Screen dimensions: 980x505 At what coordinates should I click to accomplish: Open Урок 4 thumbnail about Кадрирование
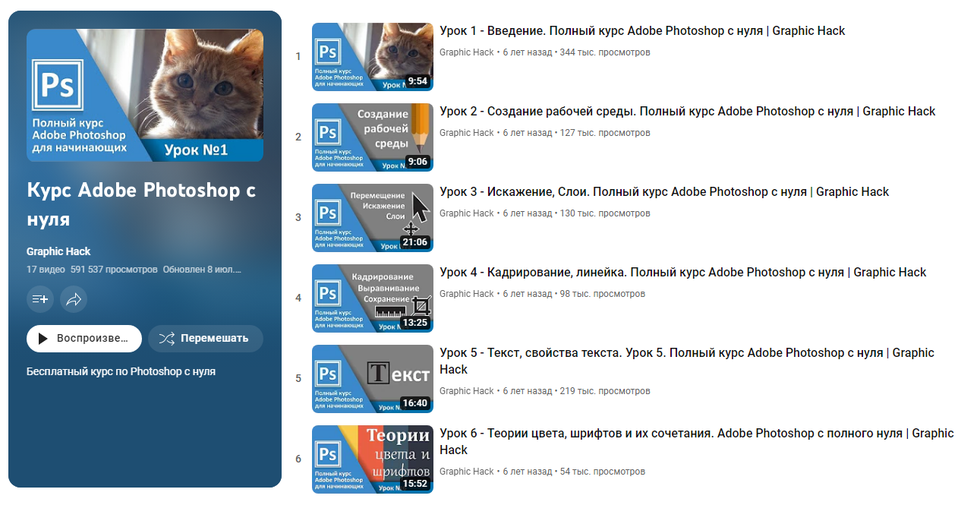click(373, 298)
